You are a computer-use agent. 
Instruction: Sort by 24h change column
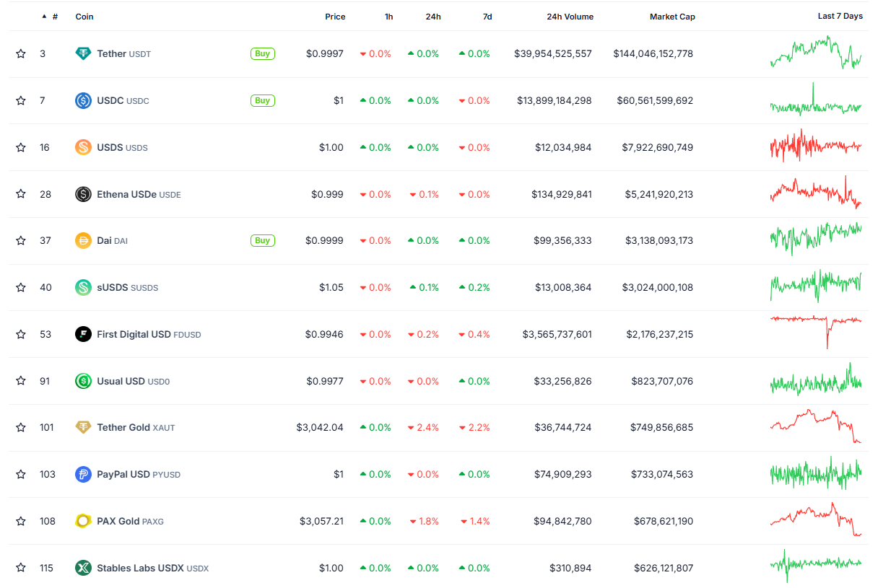tap(433, 17)
